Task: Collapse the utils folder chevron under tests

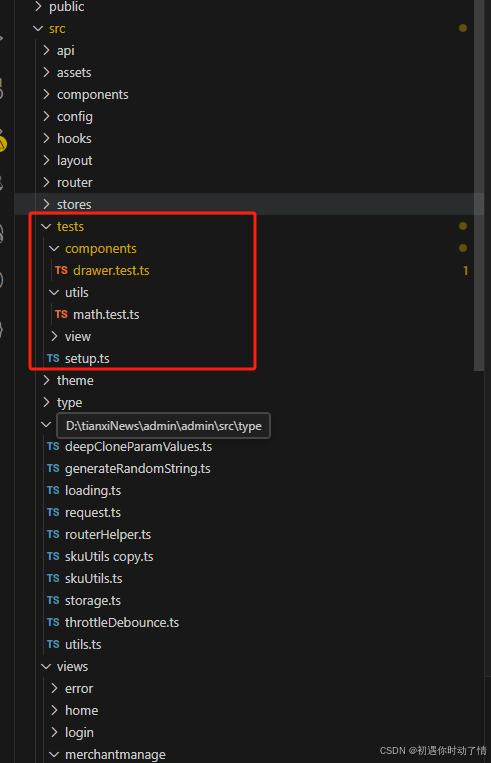Action: pyautogui.click(x=54, y=292)
